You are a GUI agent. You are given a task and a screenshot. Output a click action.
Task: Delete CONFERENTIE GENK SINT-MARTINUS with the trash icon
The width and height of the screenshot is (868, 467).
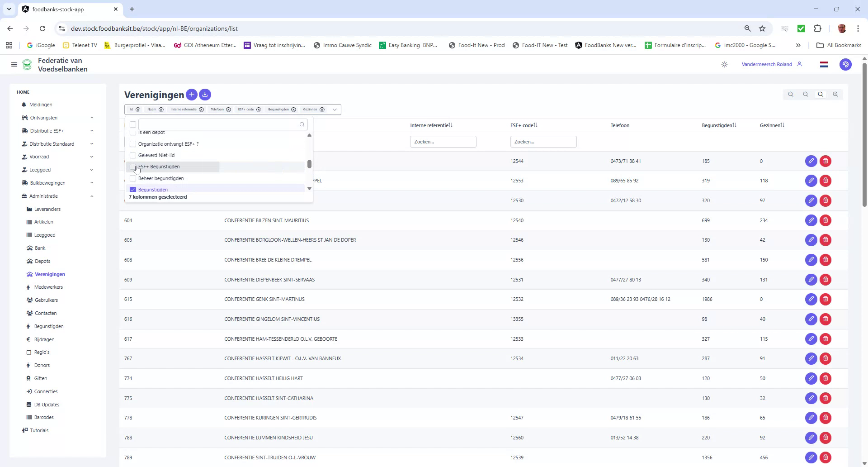pos(826,299)
